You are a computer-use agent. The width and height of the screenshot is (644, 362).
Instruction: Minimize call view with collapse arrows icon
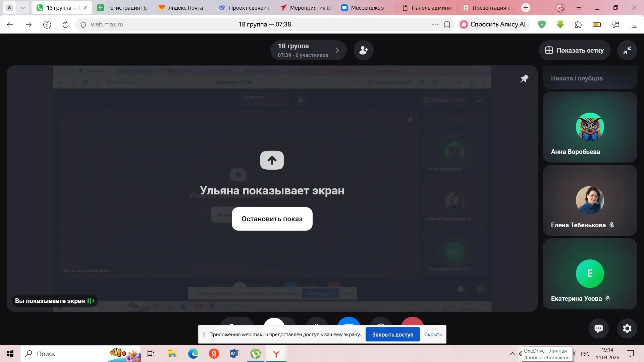(627, 50)
